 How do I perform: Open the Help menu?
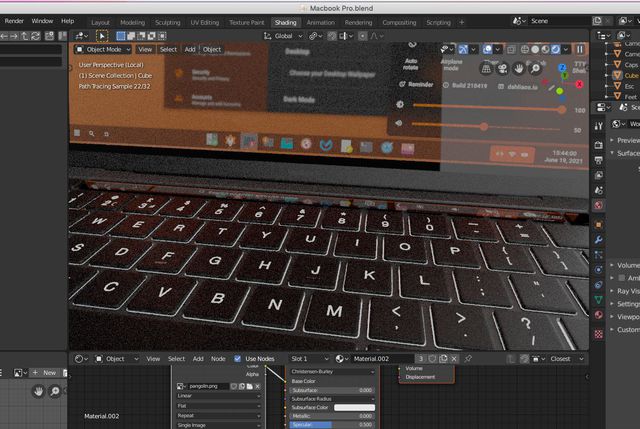68,21
